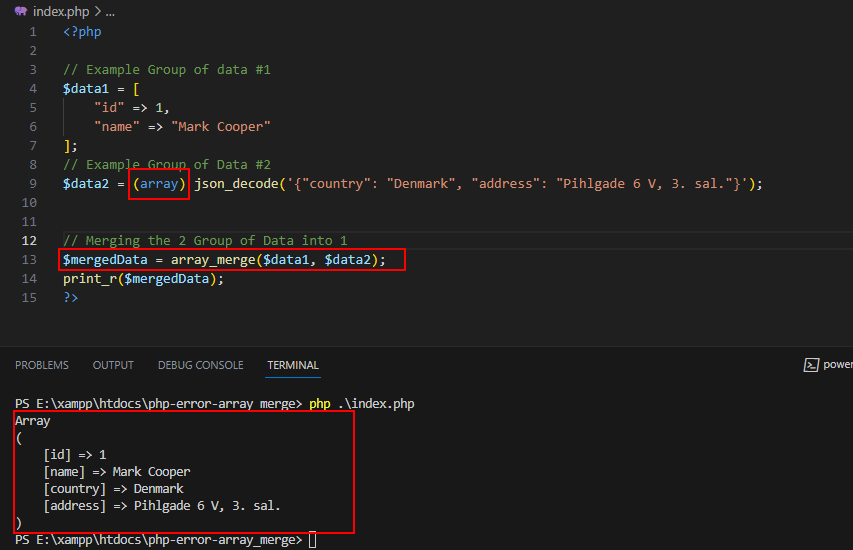Click the terminal prompt cursor
This screenshot has width=853, height=550.
[x=312, y=540]
